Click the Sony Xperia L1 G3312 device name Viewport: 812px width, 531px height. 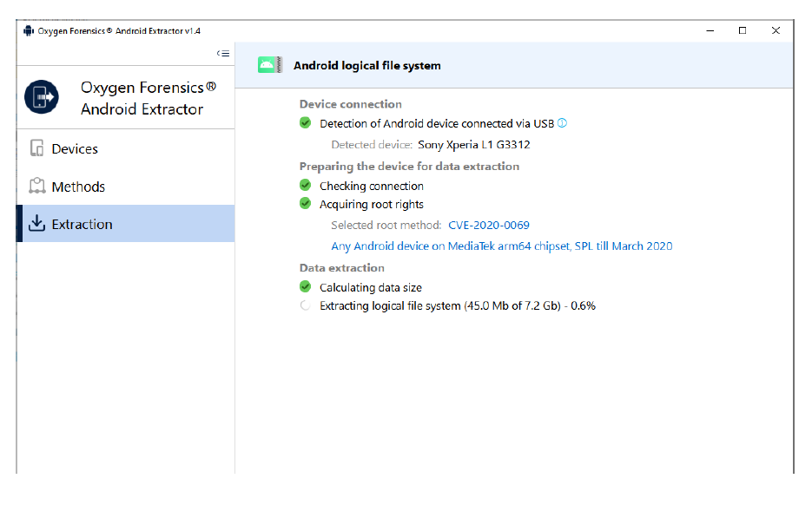click(474, 145)
